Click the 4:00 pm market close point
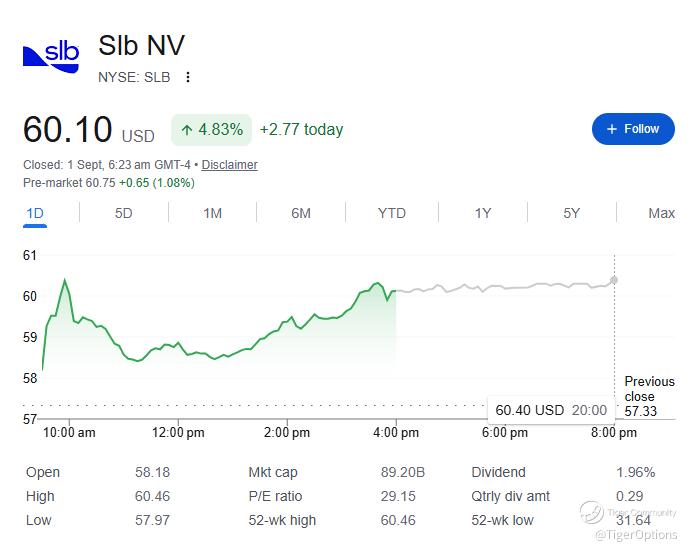 [x=396, y=290]
